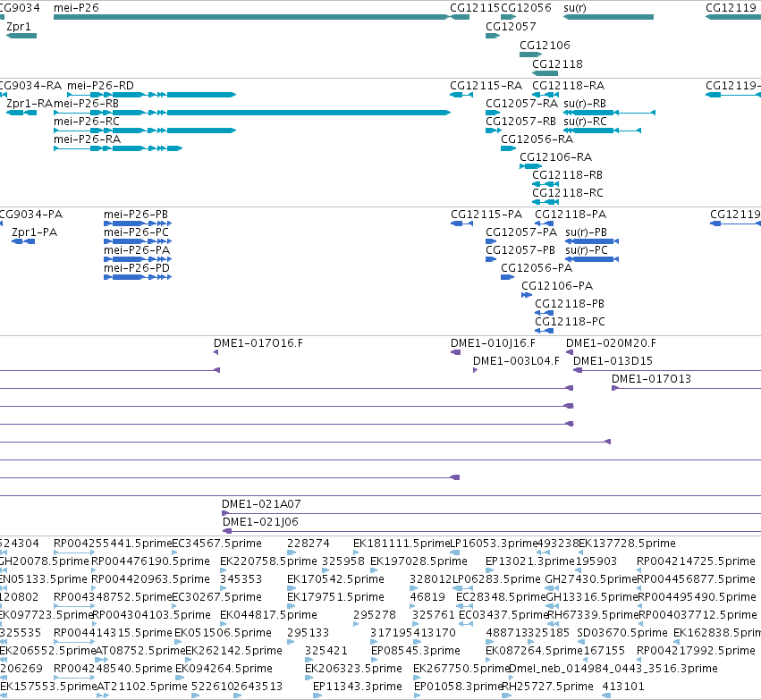Select the EK179751.5prime insertion label
Viewport: 761px width, 700px height.
[335, 598]
